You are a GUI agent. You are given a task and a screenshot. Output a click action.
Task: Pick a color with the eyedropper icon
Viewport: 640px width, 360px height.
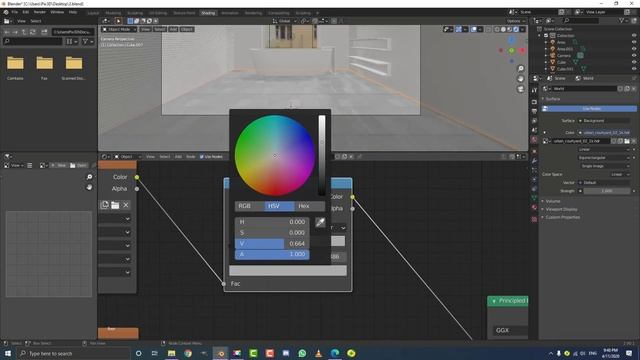(x=320, y=222)
